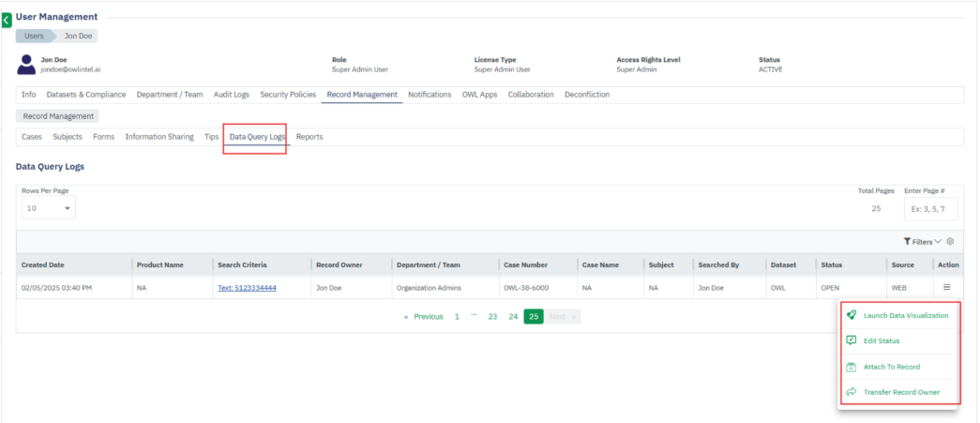Click the Transfer Record Owner arrow icon
Viewport: 980px width, 423px height.
[852, 392]
